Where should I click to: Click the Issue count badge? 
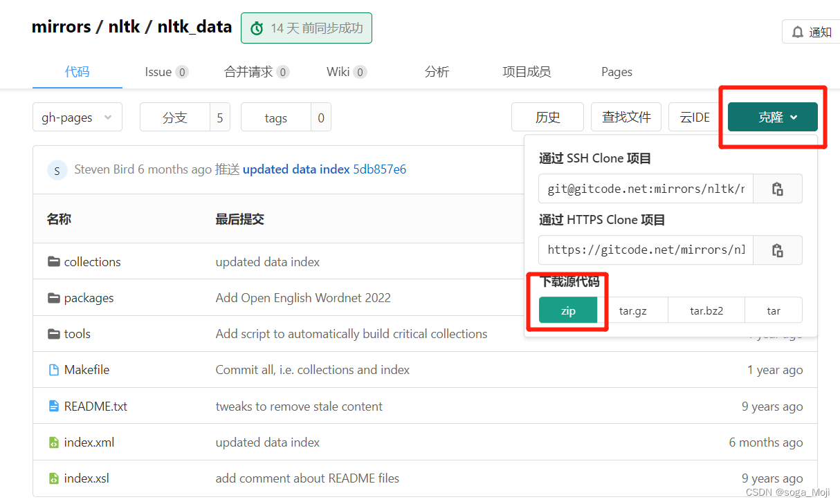click(181, 72)
